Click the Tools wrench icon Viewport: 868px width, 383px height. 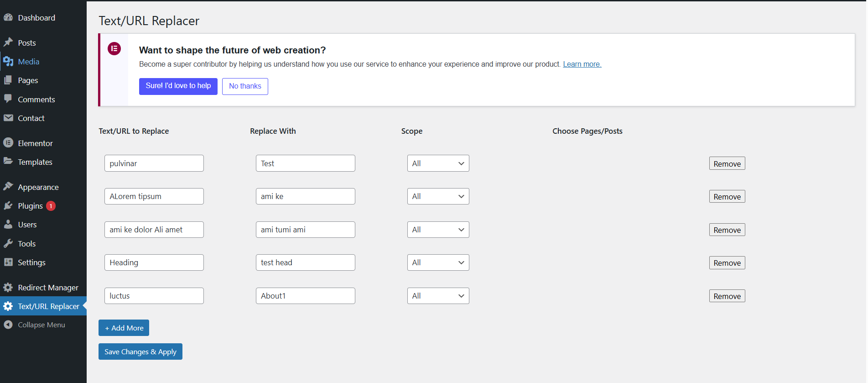[8, 243]
